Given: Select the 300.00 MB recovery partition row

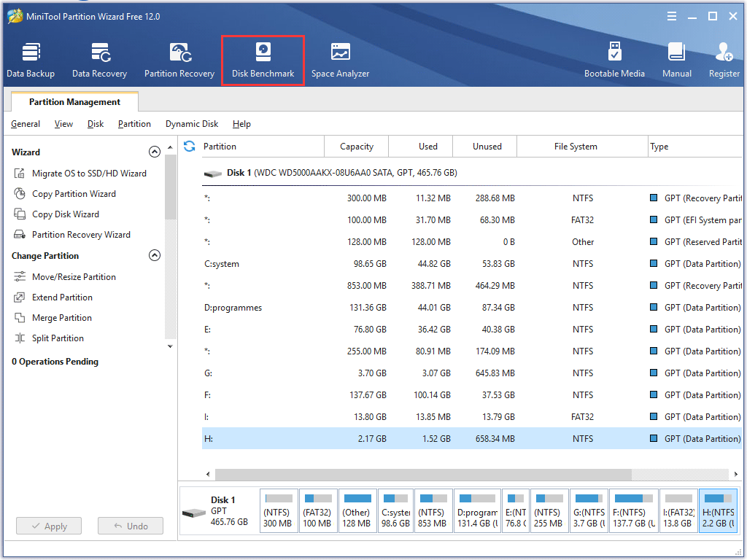Looking at the screenshot, I should coord(472,198).
